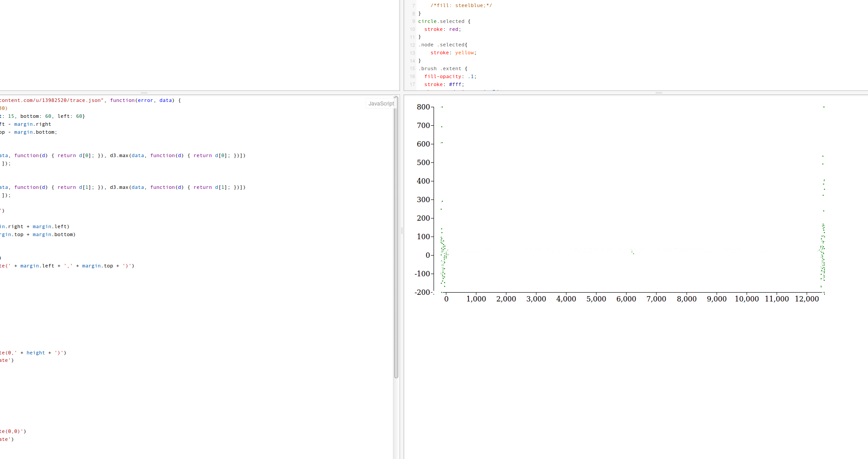Click the JavaScript panel label

(x=381, y=104)
